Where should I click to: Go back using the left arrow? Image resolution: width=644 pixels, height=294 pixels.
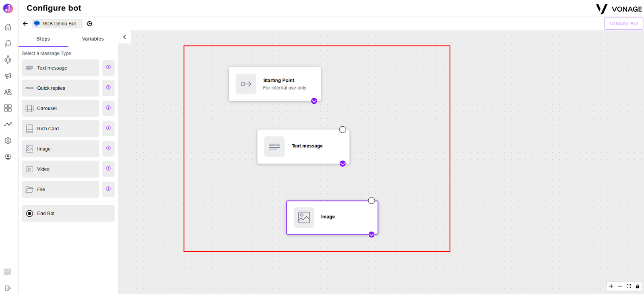coord(25,24)
